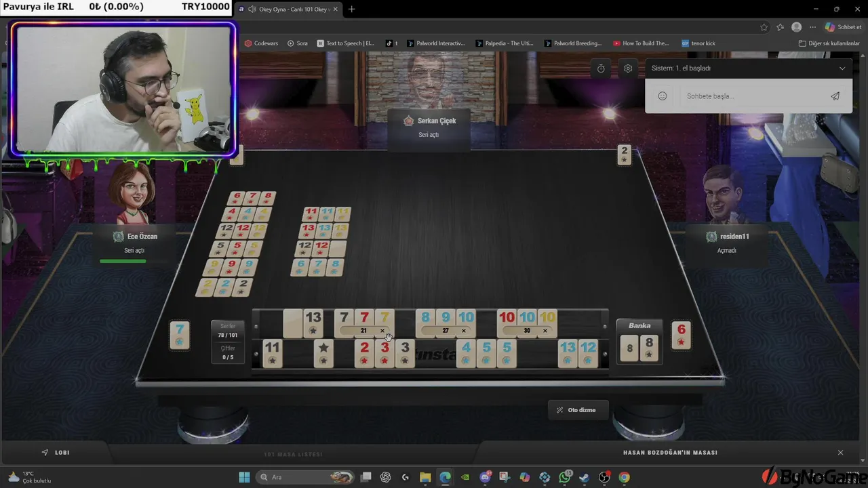Open Sohbet et Copilot button
This screenshot has height=488, width=868.
click(844, 27)
